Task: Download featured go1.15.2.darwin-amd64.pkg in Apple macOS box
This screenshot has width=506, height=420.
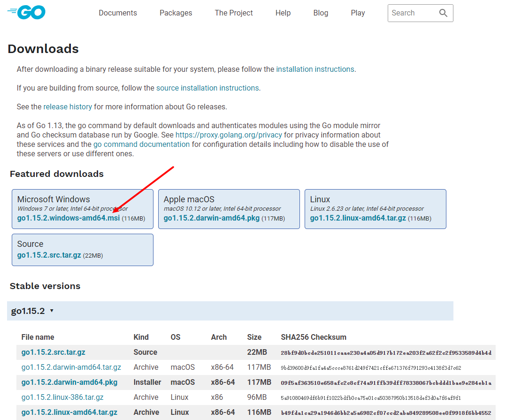Action: tap(211, 218)
